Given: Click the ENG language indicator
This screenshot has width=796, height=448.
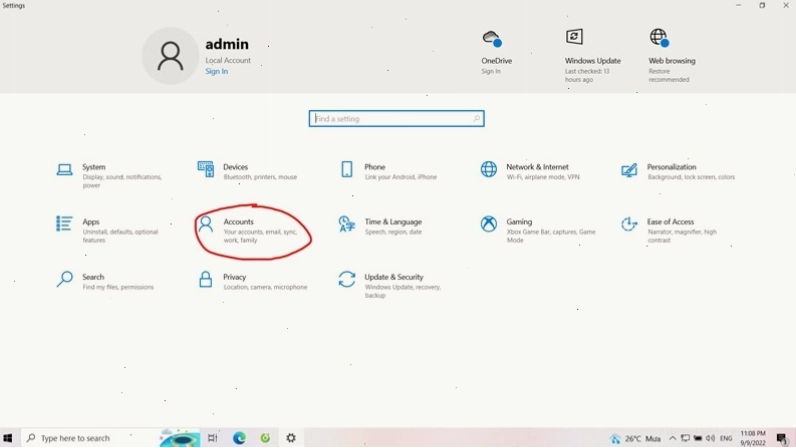Looking at the screenshot, I should tap(726, 438).
